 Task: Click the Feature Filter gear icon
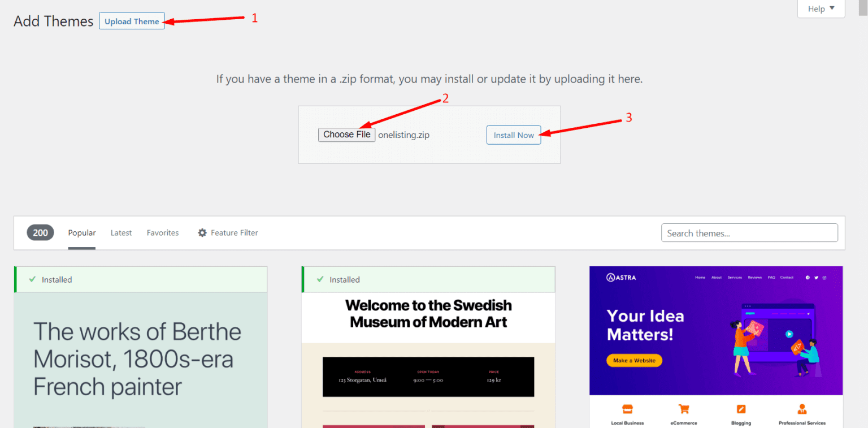click(x=202, y=233)
